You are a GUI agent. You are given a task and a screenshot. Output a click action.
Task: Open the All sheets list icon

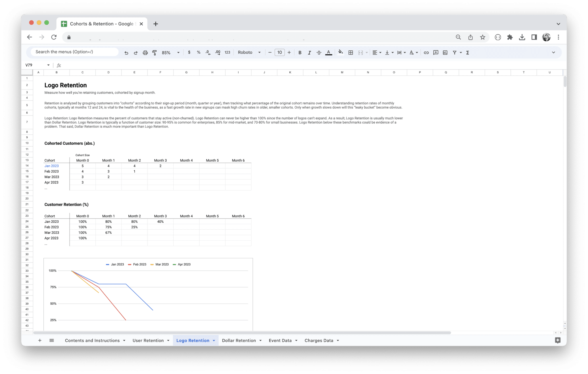(x=52, y=340)
